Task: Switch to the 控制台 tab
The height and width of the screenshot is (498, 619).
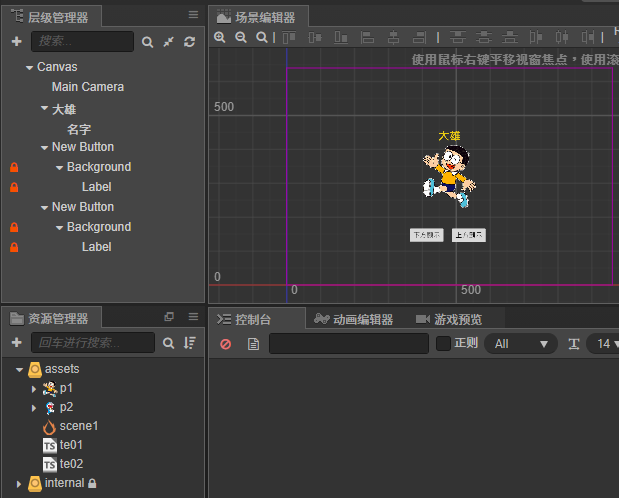Action: pos(257,319)
